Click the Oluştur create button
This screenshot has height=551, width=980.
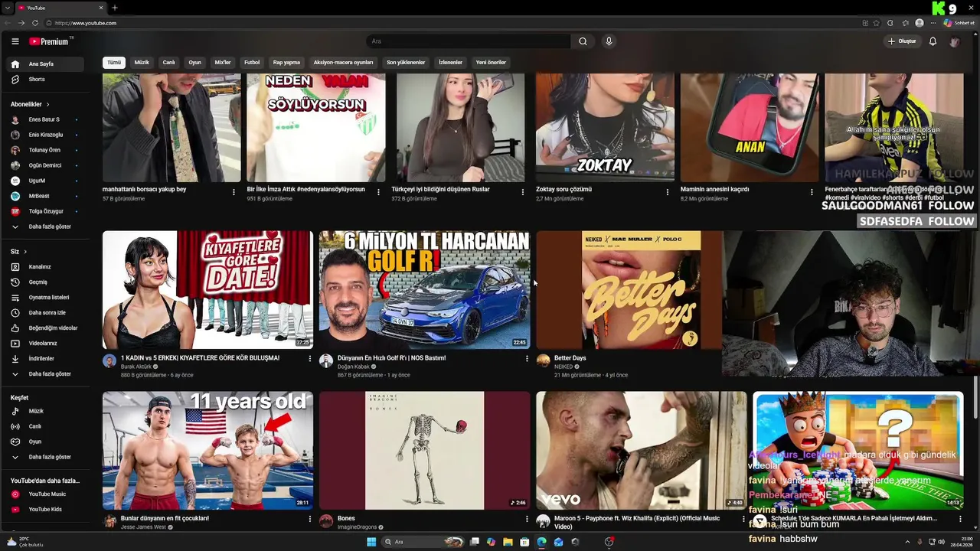pos(902,41)
